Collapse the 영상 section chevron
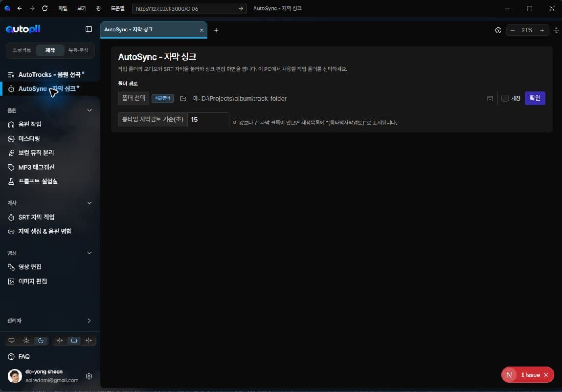The width and height of the screenshot is (562, 392). [x=89, y=253]
